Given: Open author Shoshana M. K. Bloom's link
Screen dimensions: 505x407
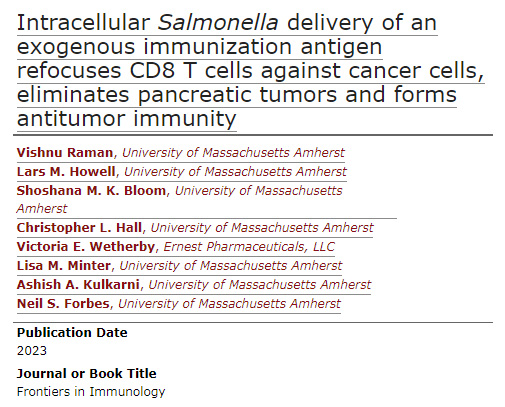Looking at the screenshot, I should 91,191.
